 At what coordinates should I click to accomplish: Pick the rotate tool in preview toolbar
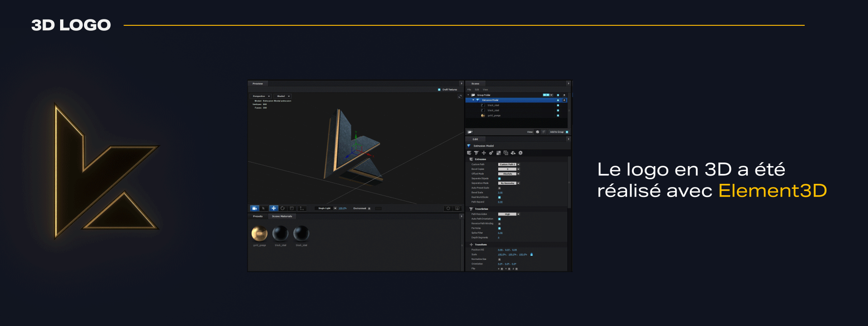click(x=283, y=208)
